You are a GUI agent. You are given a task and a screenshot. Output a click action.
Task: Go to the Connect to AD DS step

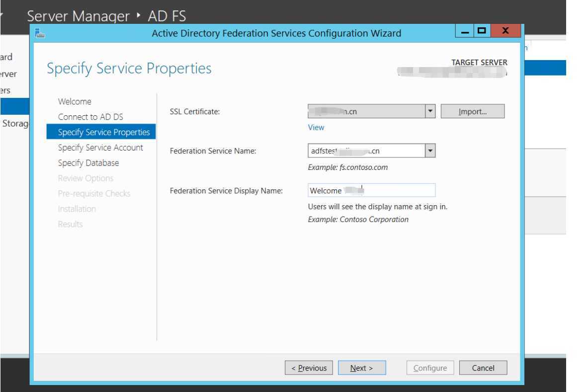90,117
